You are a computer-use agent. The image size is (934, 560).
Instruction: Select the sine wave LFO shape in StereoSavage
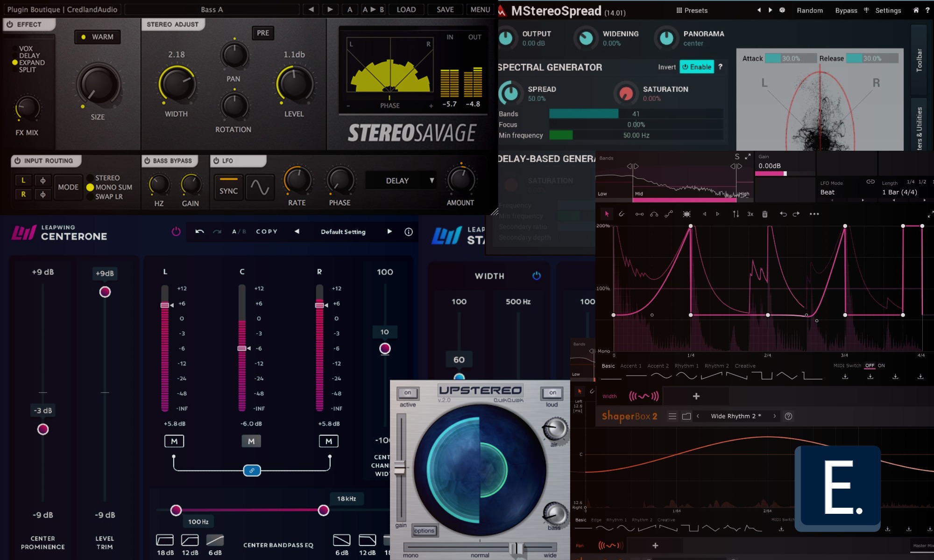[x=260, y=188]
